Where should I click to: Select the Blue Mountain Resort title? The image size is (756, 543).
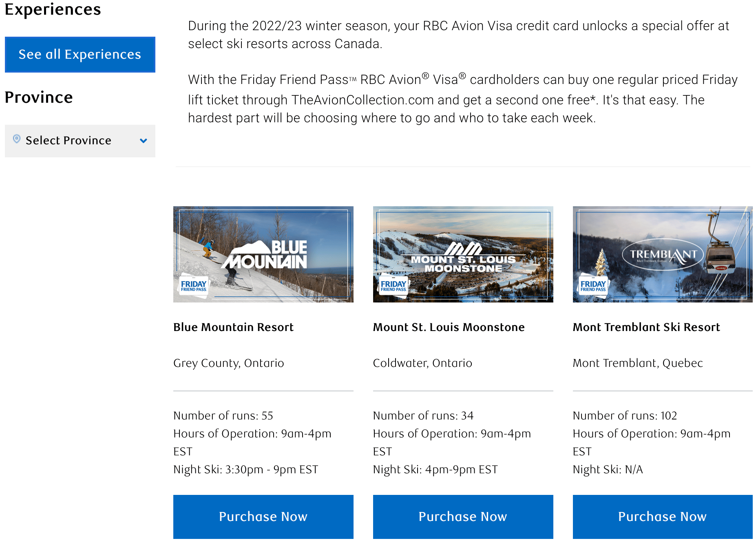click(x=233, y=327)
